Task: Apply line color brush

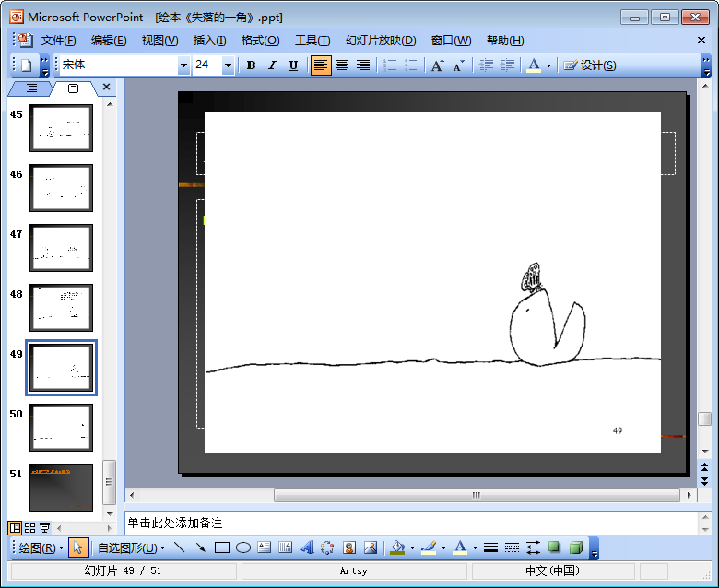Action: point(429,547)
